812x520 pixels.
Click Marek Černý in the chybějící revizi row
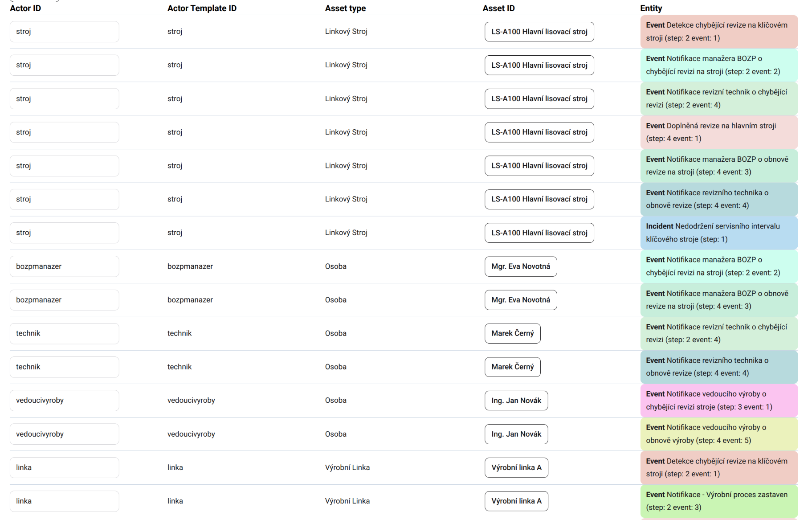point(512,333)
